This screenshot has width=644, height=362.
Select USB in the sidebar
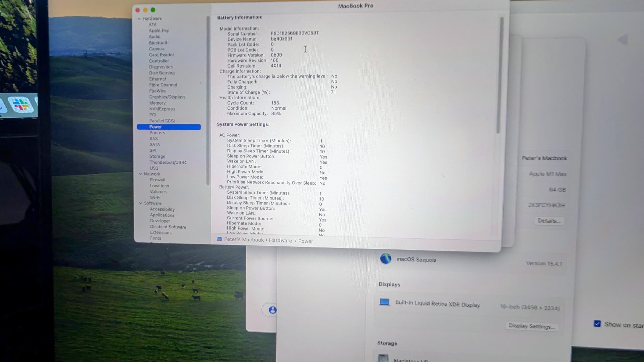pos(154,168)
